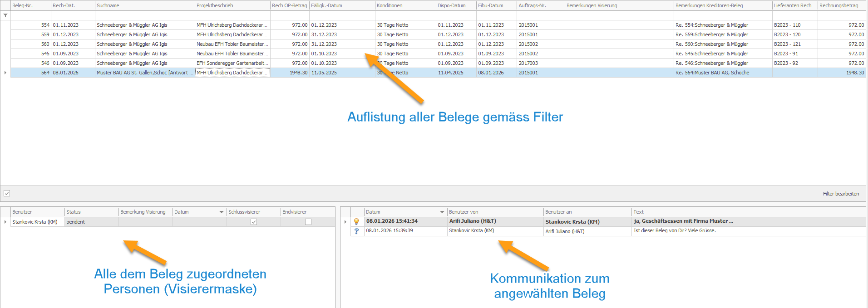Screen dimensions: 868x308
Task: Click the light bulb icon on the reply message
Action: tap(356, 221)
